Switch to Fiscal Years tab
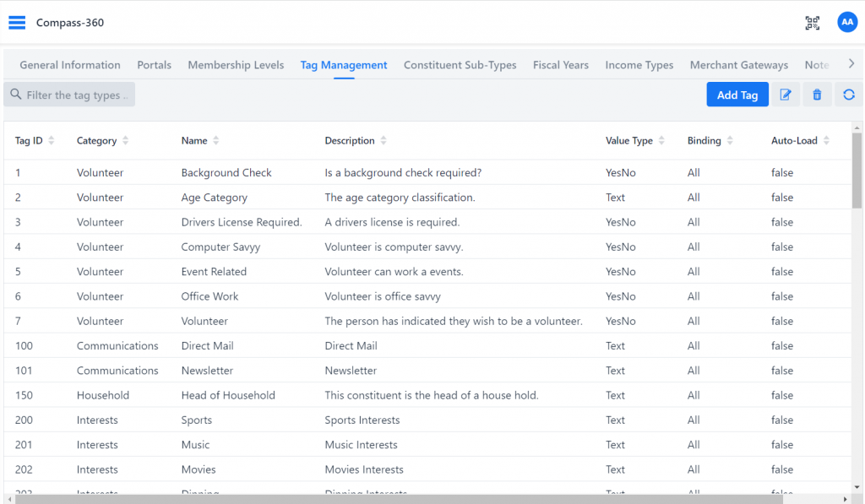The width and height of the screenshot is (865, 504). (561, 65)
